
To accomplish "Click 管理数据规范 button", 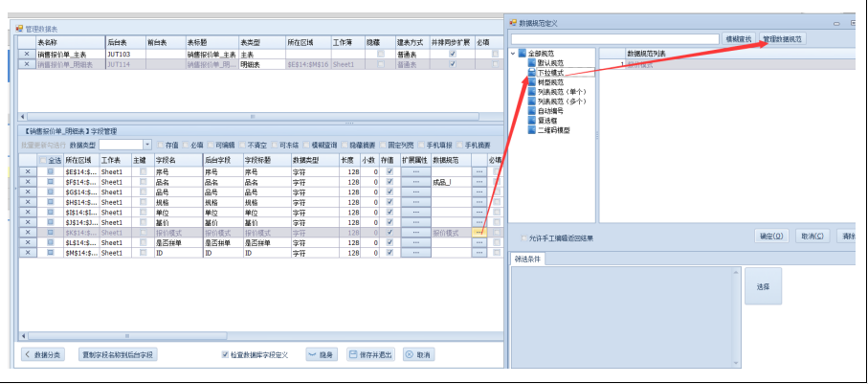I will coord(783,39).
